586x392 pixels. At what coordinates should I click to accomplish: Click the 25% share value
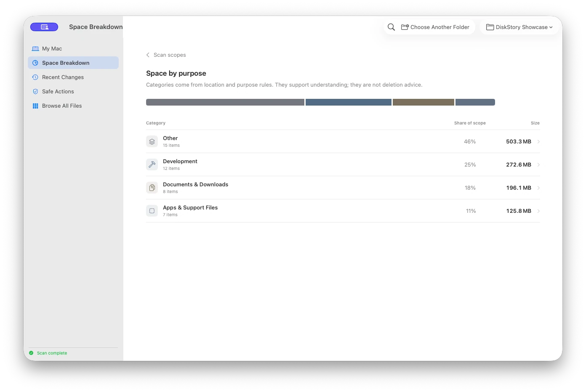point(470,165)
